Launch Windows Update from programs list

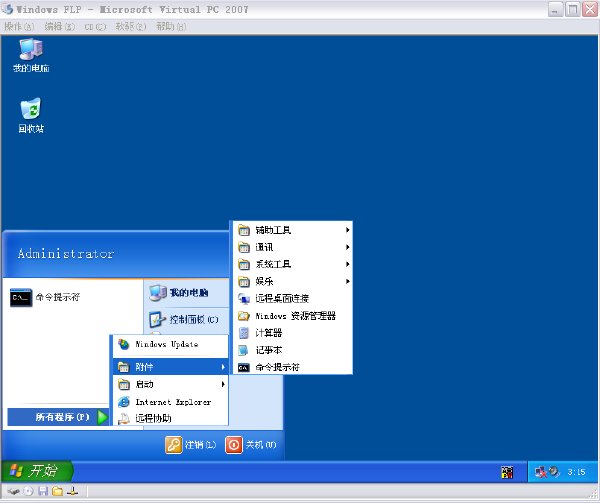pyautogui.click(x=171, y=344)
